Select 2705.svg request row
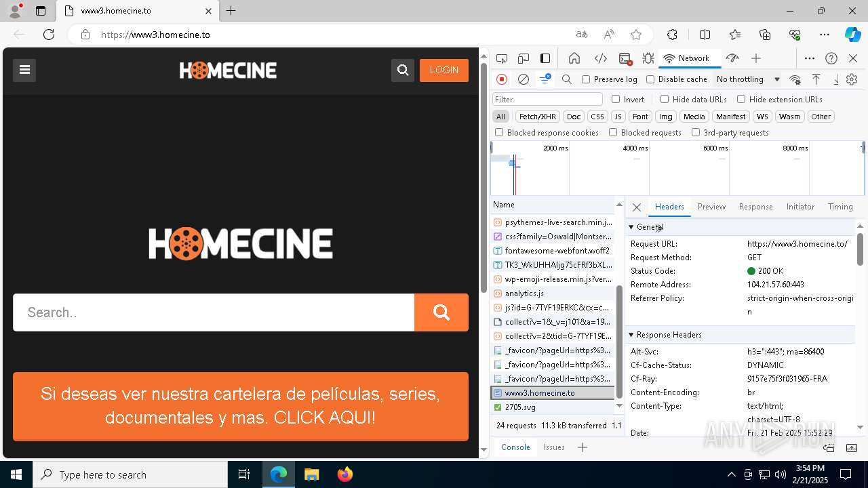Image resolution: width=868 pixels, height=488 pixels. coord(553,407)
